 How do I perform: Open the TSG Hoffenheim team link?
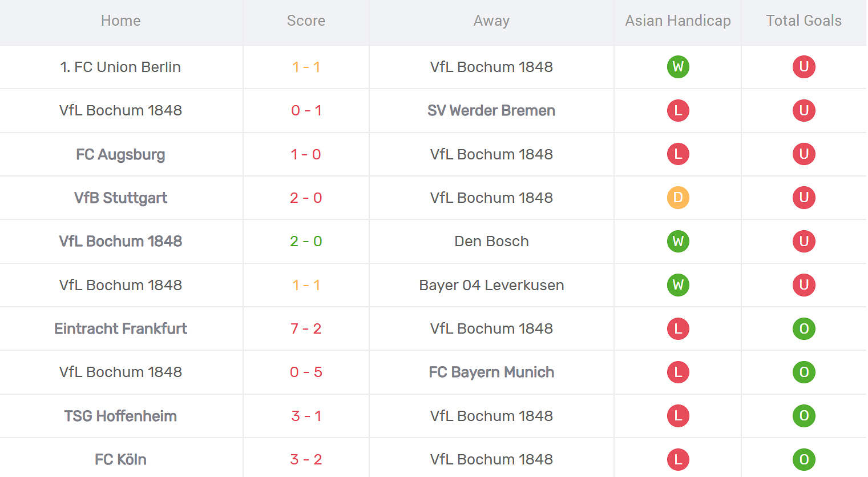[x=120, y=415]
